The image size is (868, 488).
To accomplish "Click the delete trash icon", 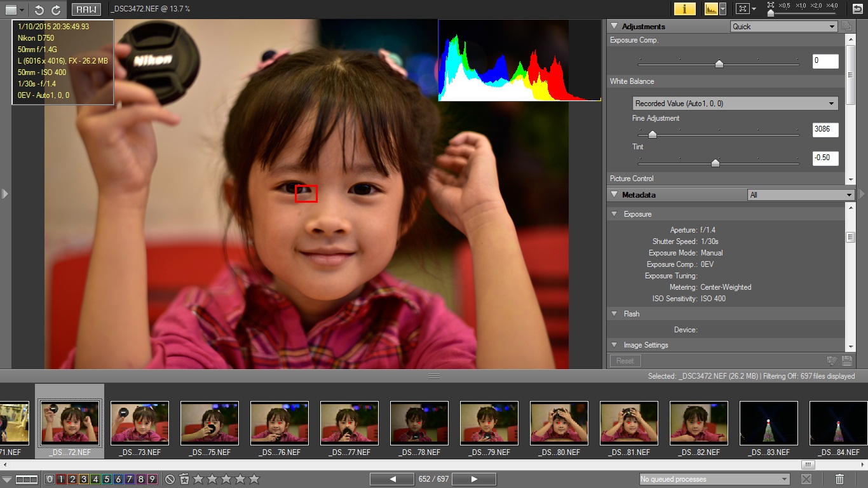I will point(839,479).
